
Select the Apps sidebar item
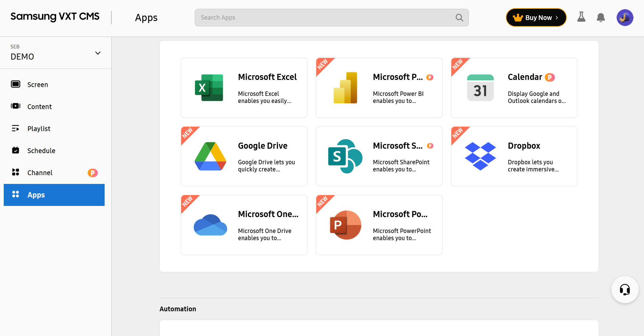(54, 195)
